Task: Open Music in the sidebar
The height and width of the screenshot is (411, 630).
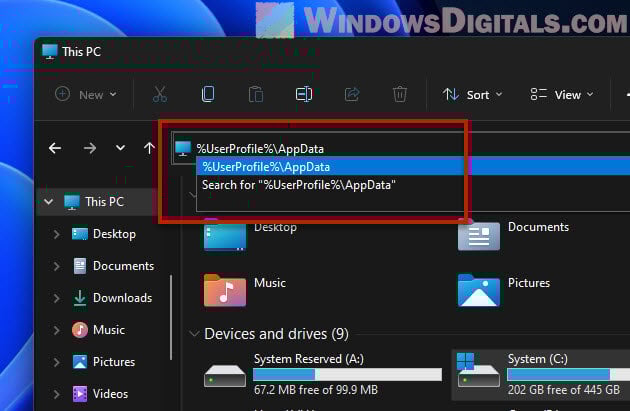Action: point(98,330)
